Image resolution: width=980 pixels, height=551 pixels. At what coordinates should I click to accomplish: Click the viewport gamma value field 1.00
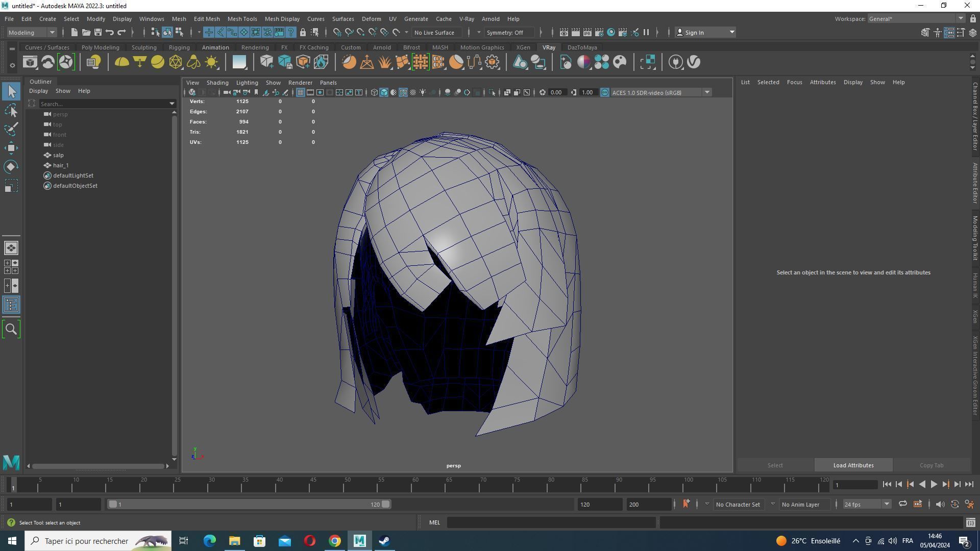[587, 93]
